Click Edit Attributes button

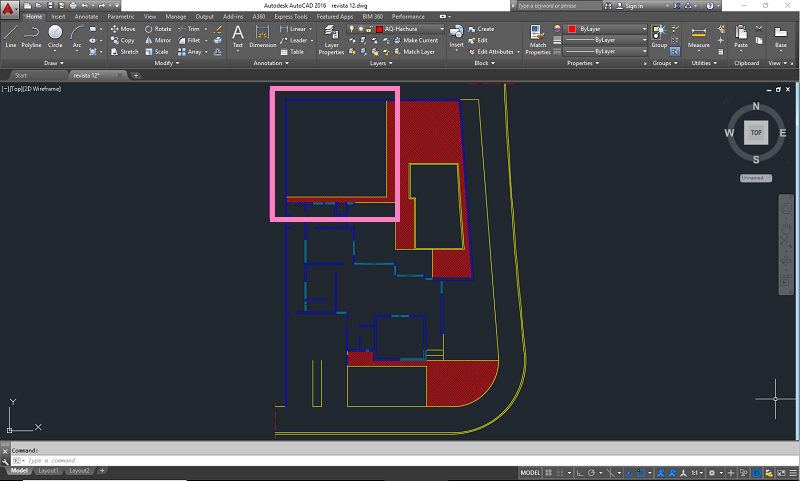[x=491, y=52]
